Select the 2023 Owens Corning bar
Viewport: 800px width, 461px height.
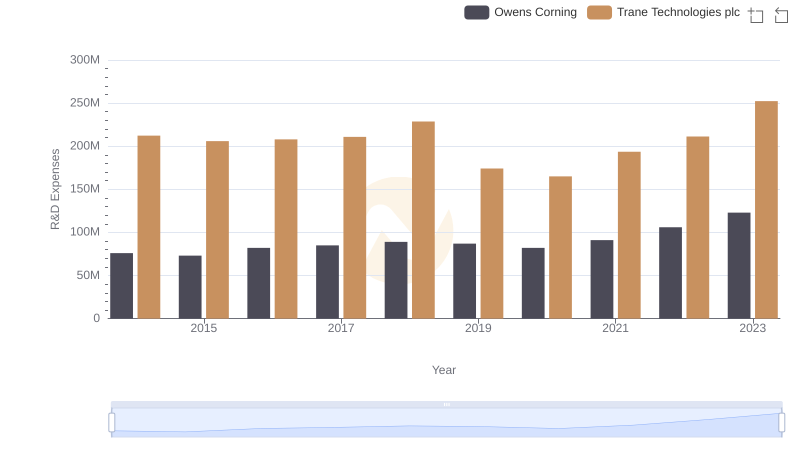pos(739,265)
